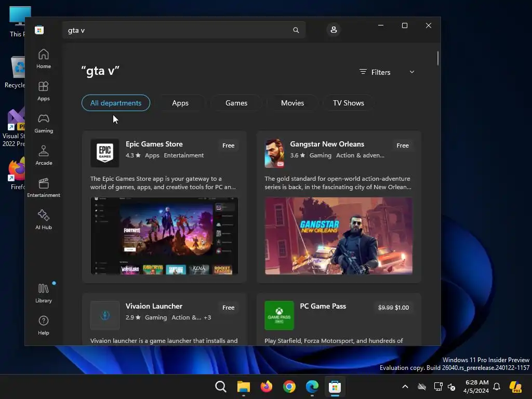This screenshot has height=399, width=532.
Task: Click the results vertical scrollbar
Action: click(x=437, y=58)
